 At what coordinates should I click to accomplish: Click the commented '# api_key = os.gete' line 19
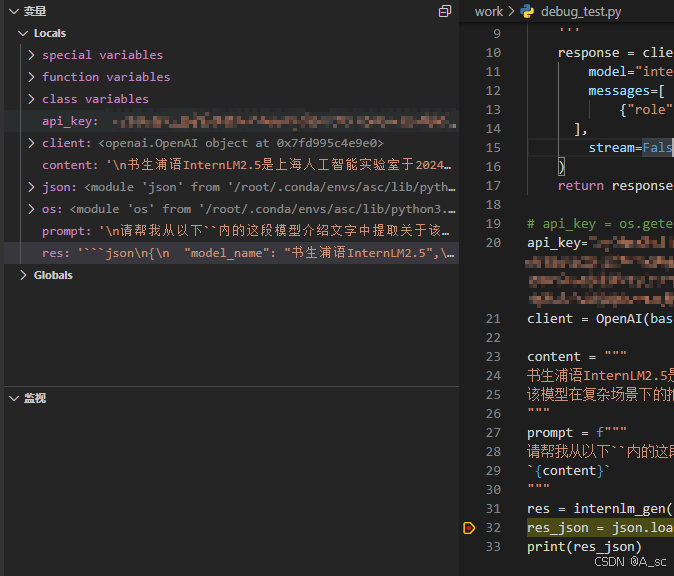coord(600,224)
